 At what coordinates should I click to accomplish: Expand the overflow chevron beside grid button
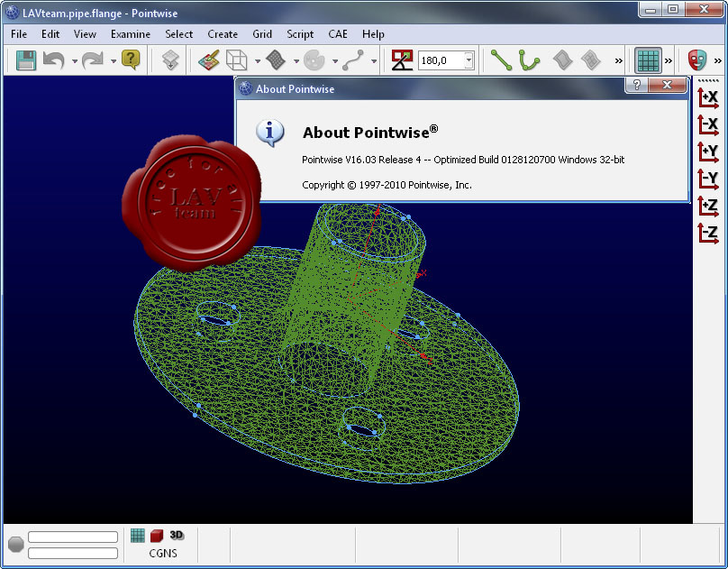(x=669, y=60)
